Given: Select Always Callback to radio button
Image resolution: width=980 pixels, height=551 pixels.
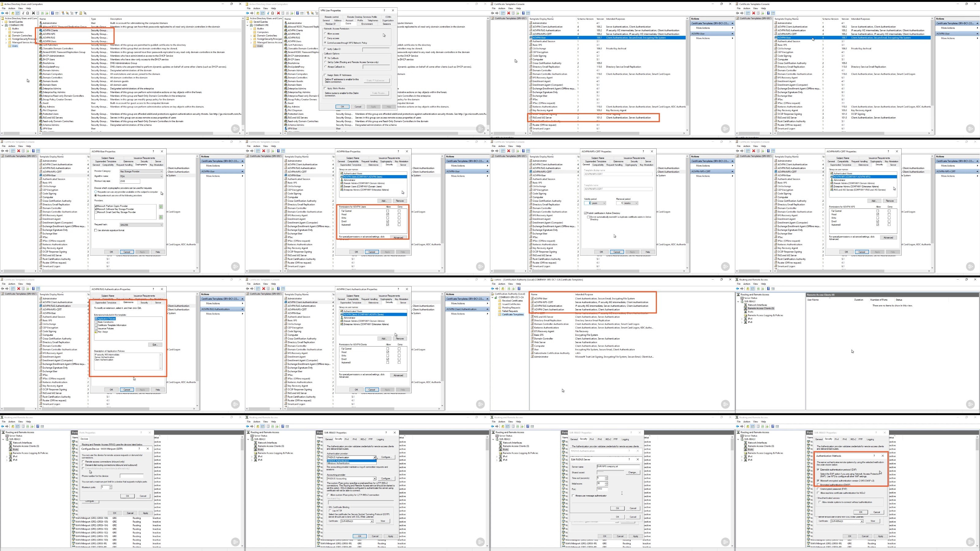Looking at the screenshot, I should [x=325, y=66].
